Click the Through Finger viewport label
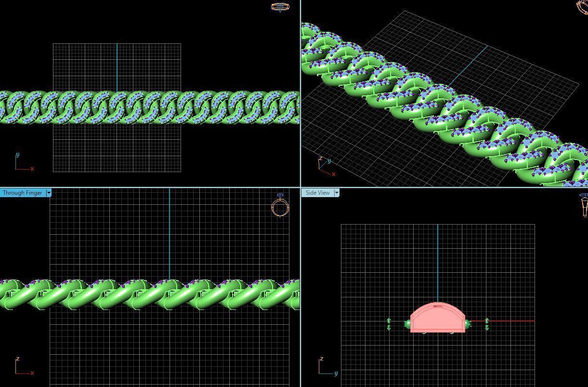The image size is (588, 387). click(22, 193)
